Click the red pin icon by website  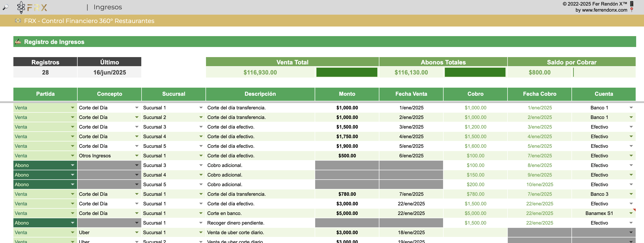pyautogui.click(x=632, y=10)
